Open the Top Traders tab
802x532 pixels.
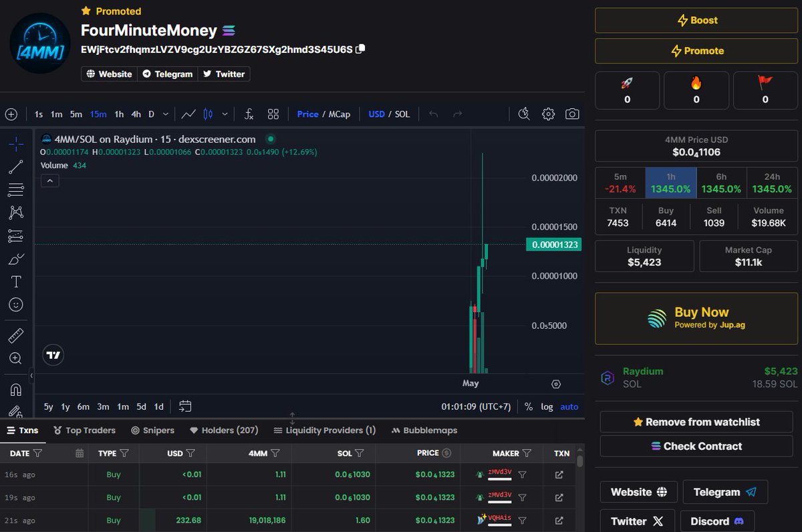click(x=85, y=430)
